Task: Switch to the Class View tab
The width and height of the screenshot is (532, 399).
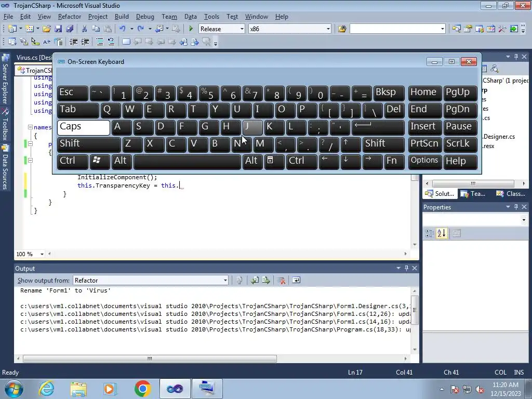Action: 511,194
